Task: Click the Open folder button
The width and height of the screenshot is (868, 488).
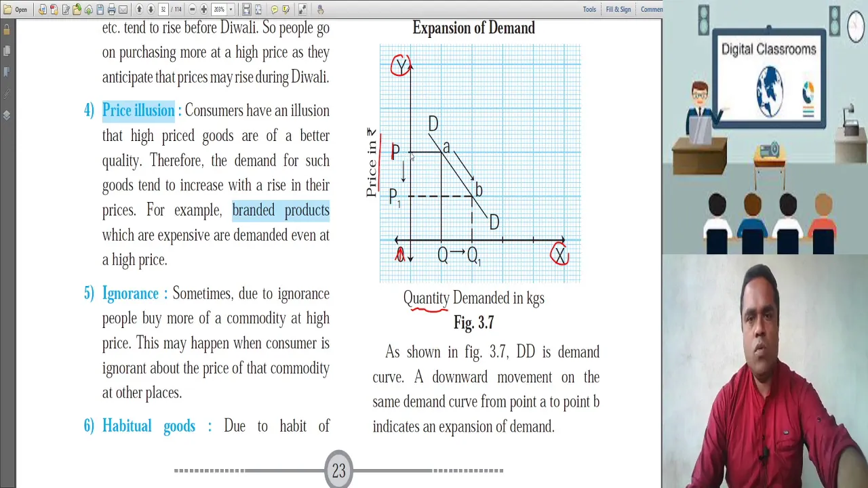Action: pyautogui.click(x=16, y=9)
